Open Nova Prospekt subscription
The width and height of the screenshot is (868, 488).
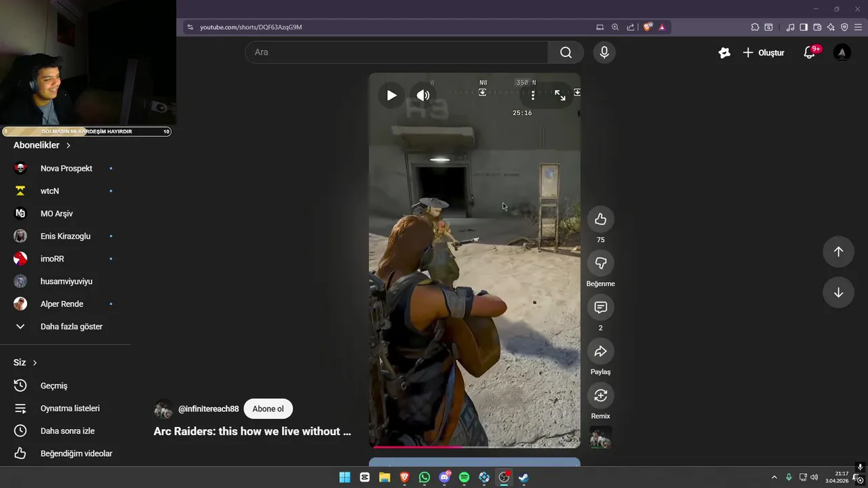(65, 168)
